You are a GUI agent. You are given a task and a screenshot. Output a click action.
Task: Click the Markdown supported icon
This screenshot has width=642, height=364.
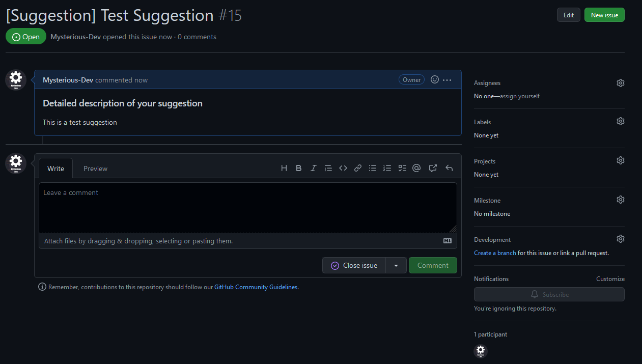tap(448, 241)
